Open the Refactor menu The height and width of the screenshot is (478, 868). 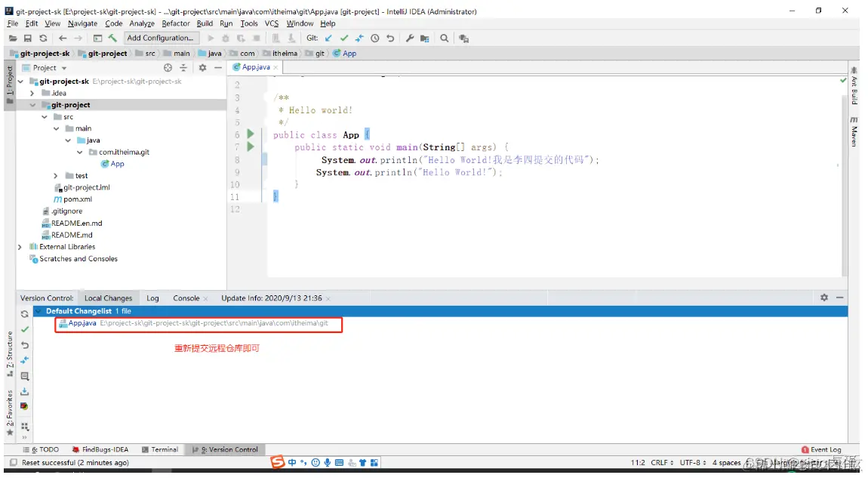tap(175, 23)
